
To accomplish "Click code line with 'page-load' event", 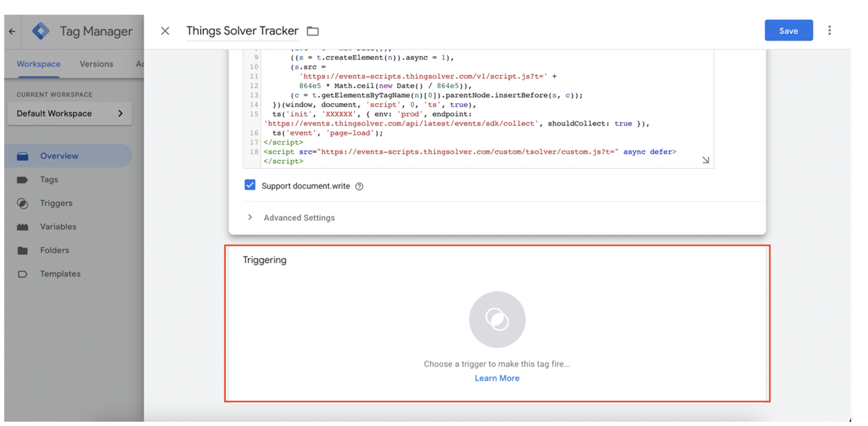I will [327, 133].
